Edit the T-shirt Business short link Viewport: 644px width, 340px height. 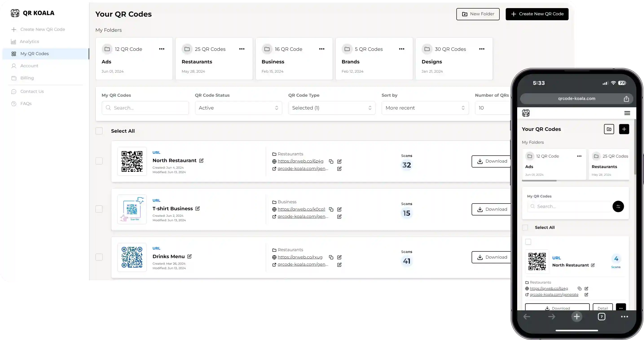coord(339,209)
